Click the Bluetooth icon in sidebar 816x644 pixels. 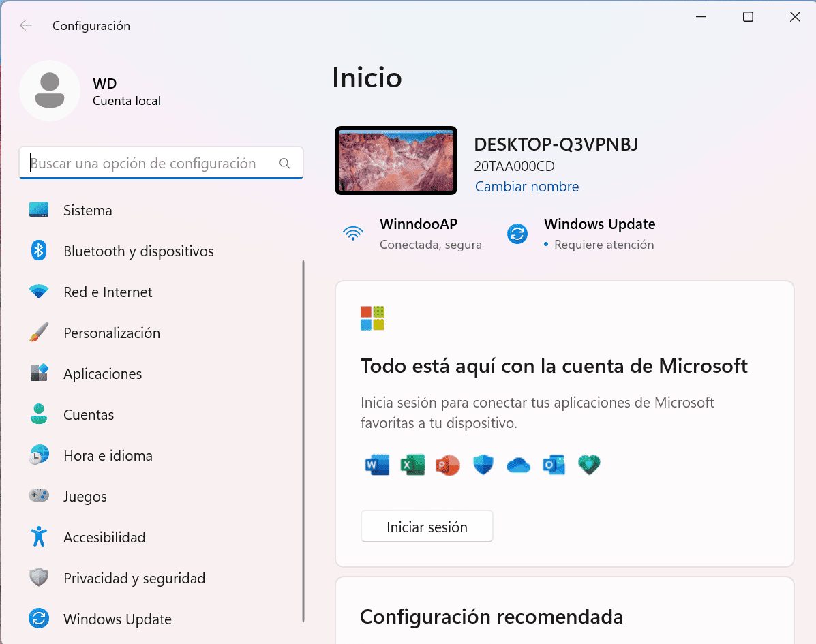38,251
